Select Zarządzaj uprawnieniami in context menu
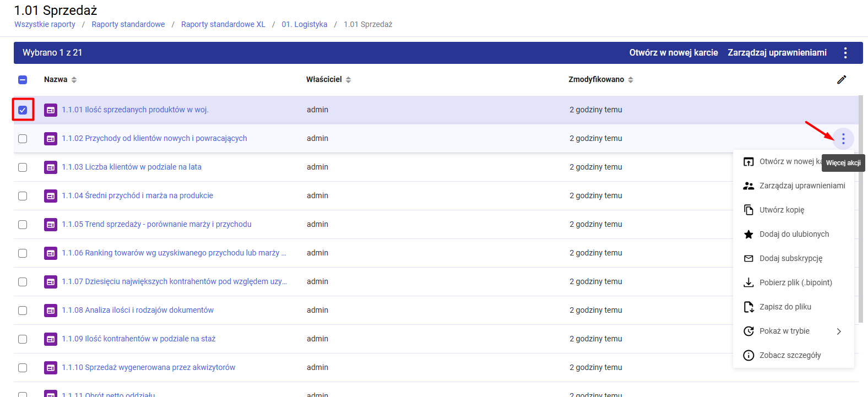This screenshot has width=868, height=397. [x=802, y=186]
